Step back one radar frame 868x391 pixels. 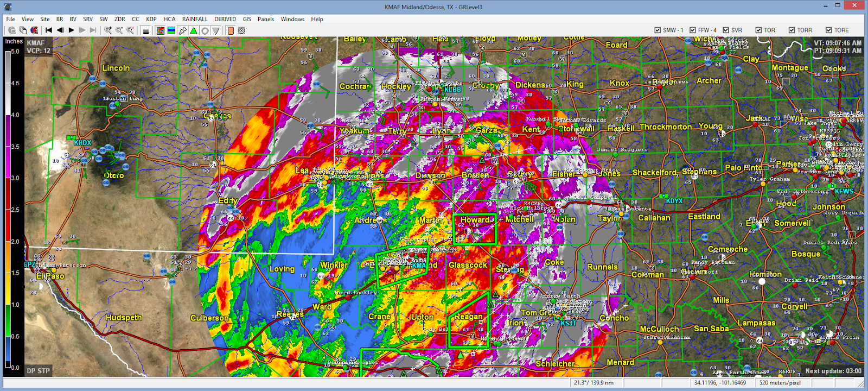60,30
